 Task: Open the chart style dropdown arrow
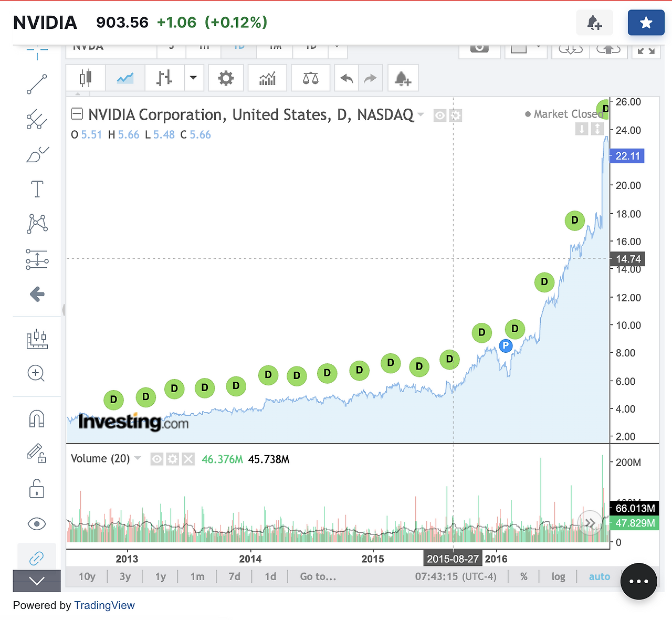[194, 78]
